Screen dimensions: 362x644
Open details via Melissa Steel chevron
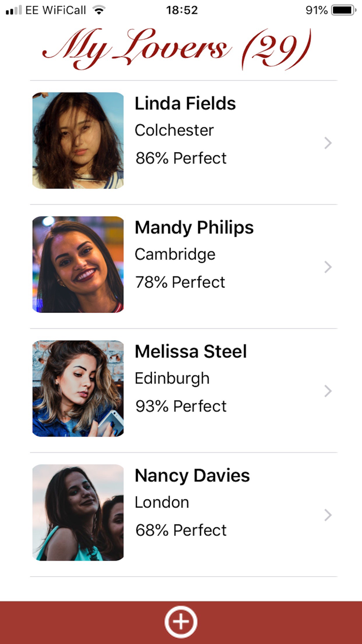(x=327, y=391)
